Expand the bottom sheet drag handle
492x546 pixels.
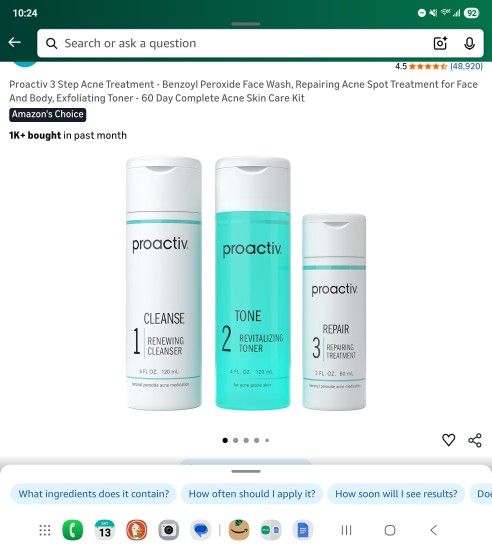[246, 471]
